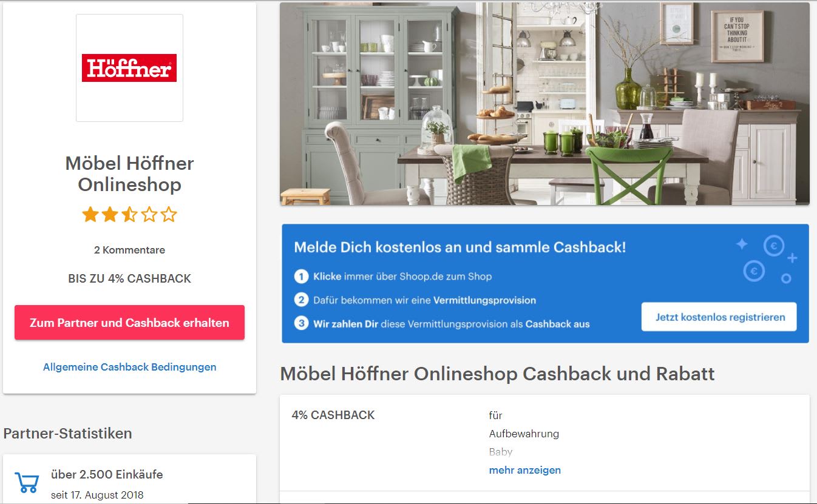817x504 pixels.
Task: Open 'Allgemeine Cashback Bedingungen' link
Action: [130, 367]
